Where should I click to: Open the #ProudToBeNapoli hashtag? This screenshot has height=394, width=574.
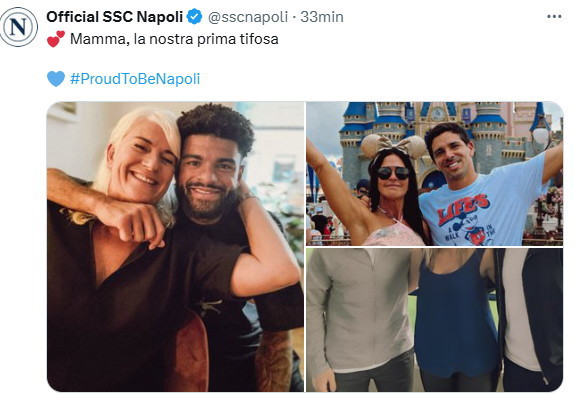pos(135,79)
